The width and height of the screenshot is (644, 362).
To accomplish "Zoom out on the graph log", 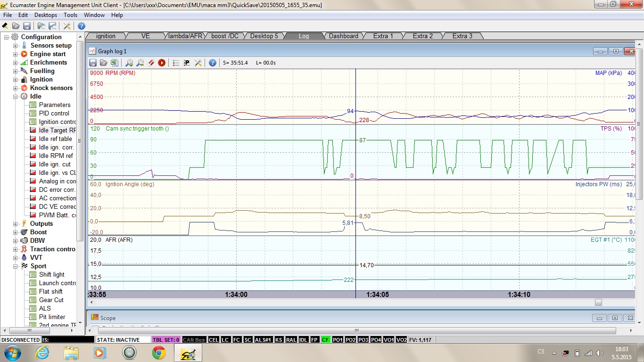I will (x=140, y=63).
